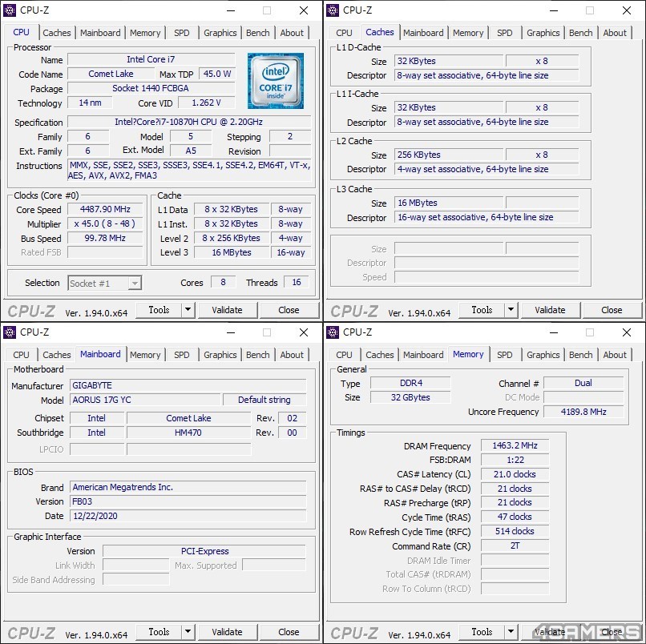Switch to Caches tab in Mainboard window
This screenshot has height=644, width=646.
57,355
